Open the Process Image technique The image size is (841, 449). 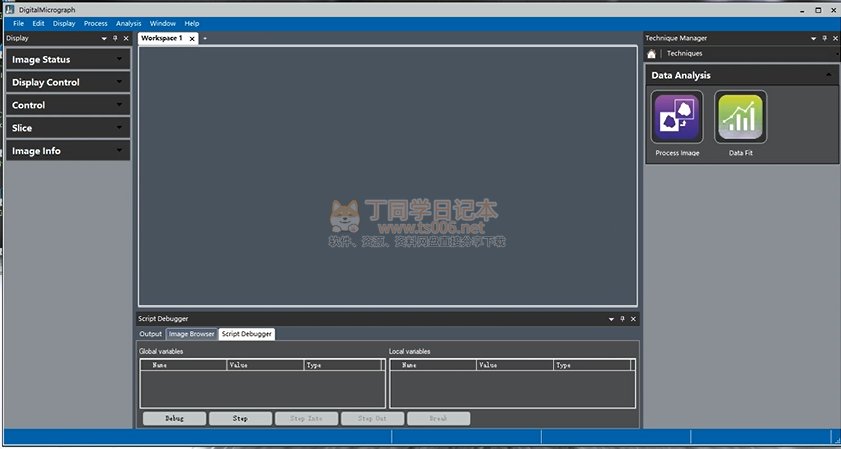677,117
